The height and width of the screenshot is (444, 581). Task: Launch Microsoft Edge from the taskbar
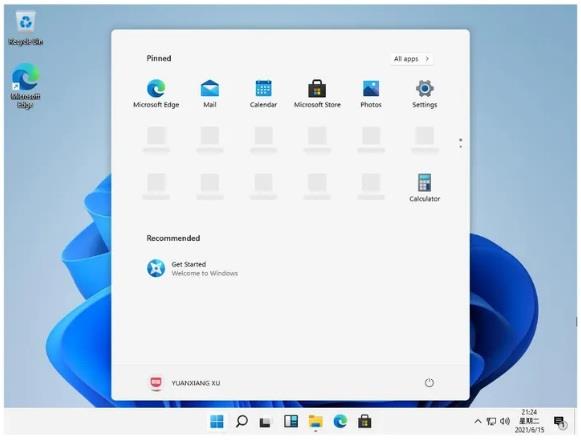click(340, 421)
